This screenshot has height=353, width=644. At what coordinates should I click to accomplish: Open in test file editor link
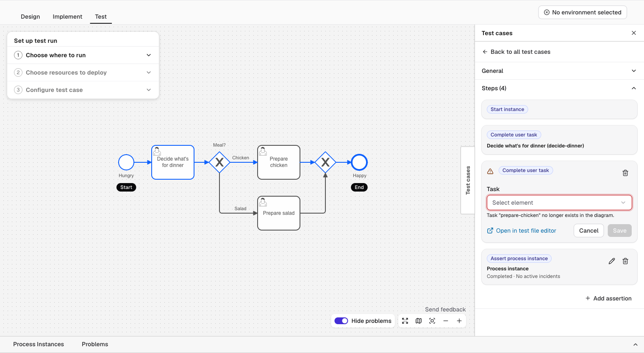(x=522, y=231)
